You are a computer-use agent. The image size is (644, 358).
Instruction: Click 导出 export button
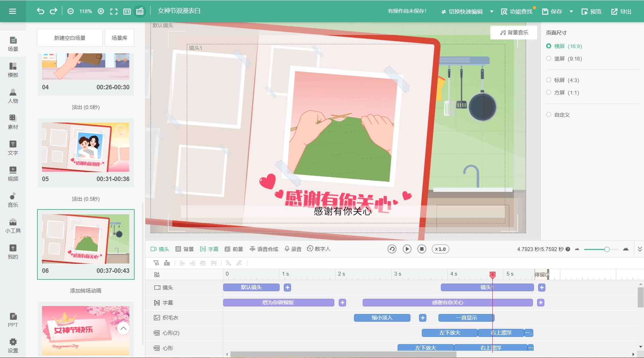click(x=621, y=11)
